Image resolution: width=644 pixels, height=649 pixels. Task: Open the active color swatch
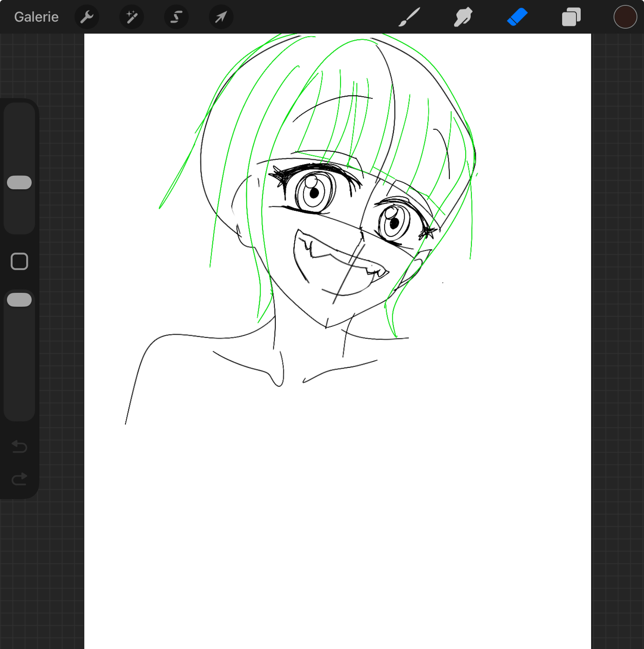coord(625,17)
